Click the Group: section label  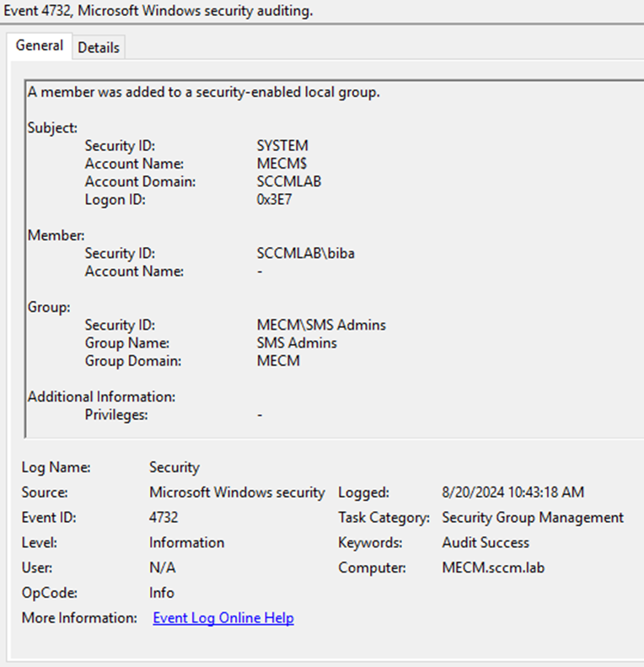tap(49, 307)
